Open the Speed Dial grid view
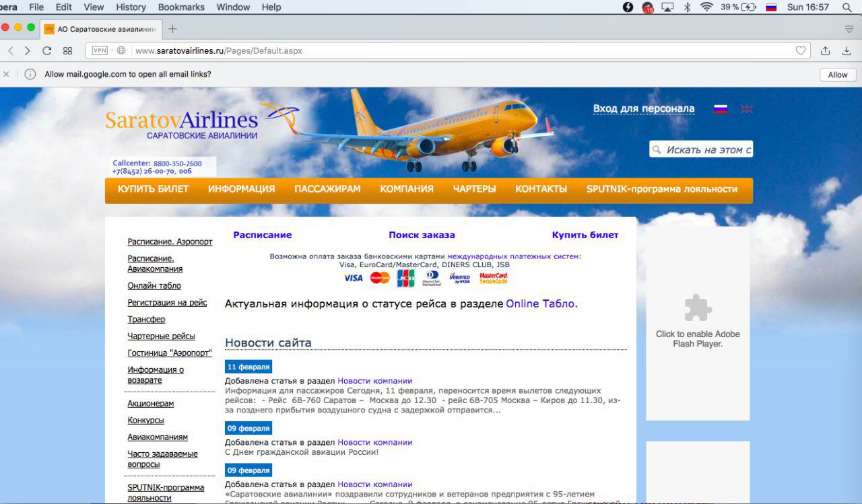 click(x=67, y=50)
